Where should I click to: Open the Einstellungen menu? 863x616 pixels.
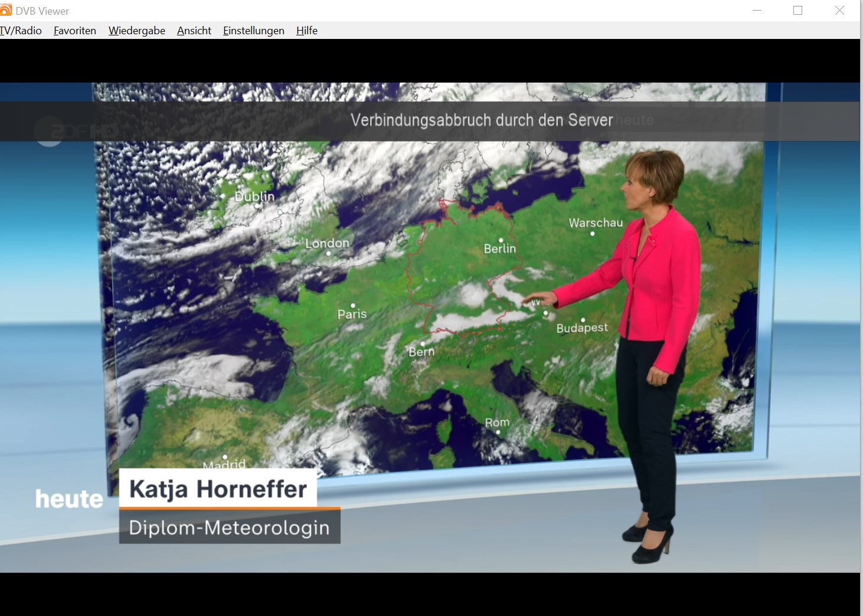click(254, 31)
